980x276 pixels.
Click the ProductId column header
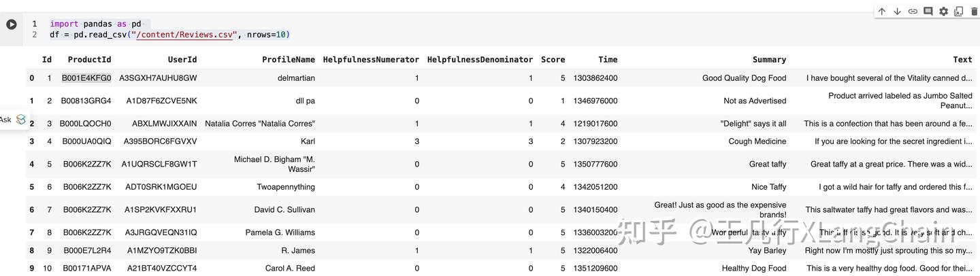pos(89,60)
